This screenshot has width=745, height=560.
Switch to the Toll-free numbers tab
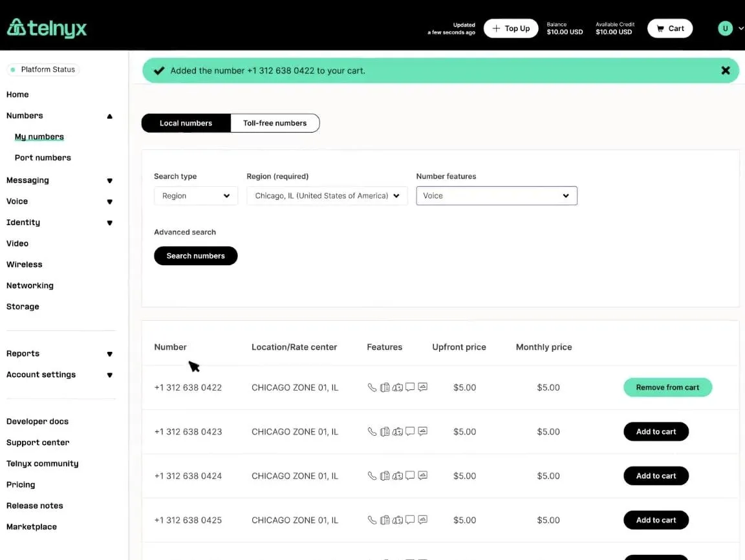[x=275, y=123]
